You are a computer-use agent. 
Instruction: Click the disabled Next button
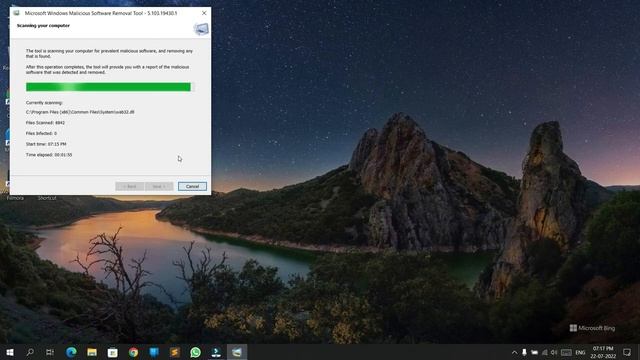click(159, 187)
